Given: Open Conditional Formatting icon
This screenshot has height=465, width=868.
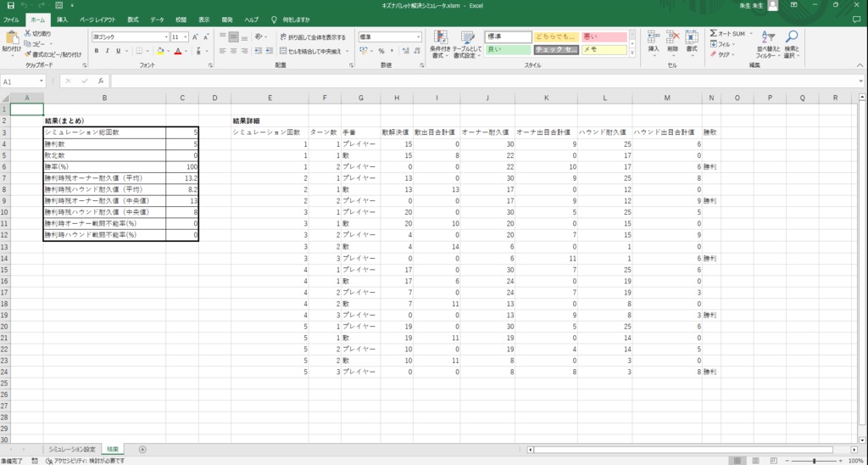Looking at the screenshot, I should point(440,37).
